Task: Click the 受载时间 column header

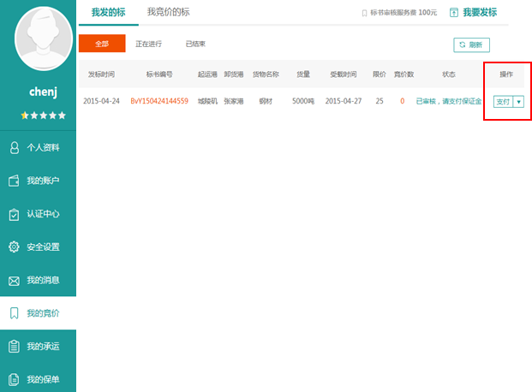Action: pyautogui.click(x=344, y=74)
